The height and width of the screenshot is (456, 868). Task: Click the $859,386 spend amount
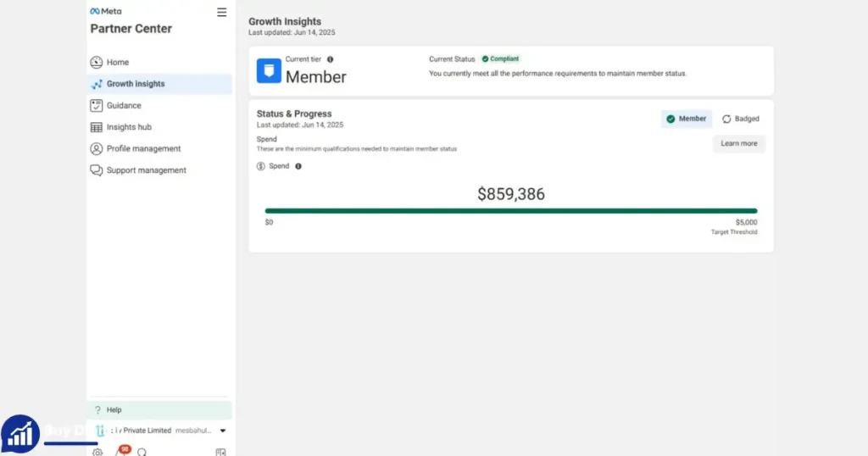(511, 194)
